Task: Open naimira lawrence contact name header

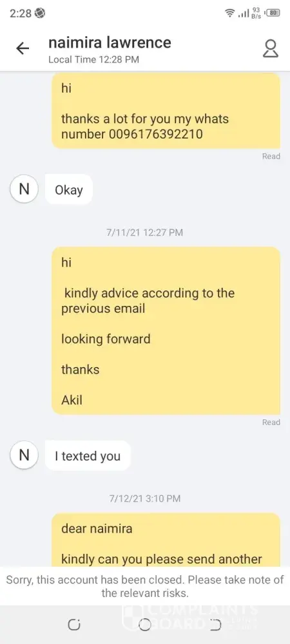Action: click(x=110, y=43)
